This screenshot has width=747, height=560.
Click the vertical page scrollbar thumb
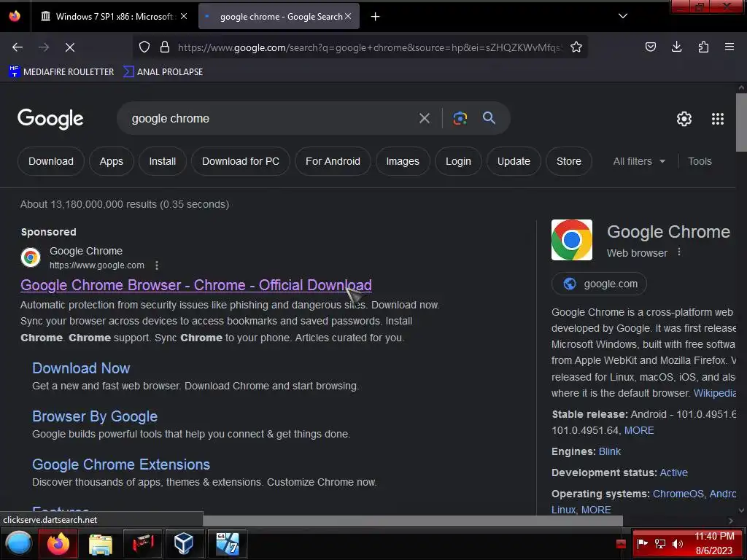pyautogui.click(x=741, y=122)
